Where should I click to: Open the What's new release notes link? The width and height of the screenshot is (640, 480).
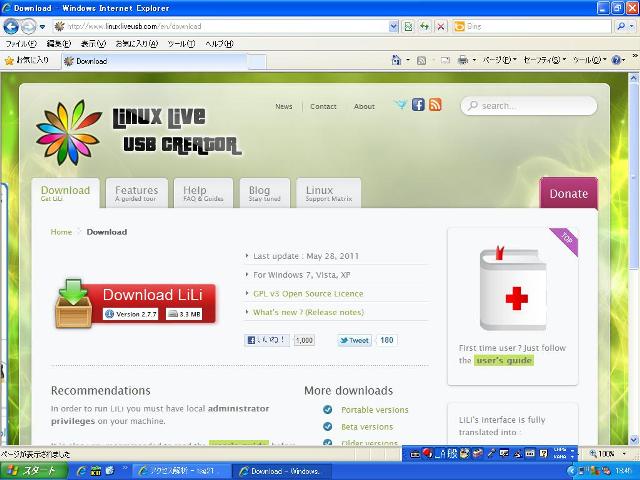(308, 312)
